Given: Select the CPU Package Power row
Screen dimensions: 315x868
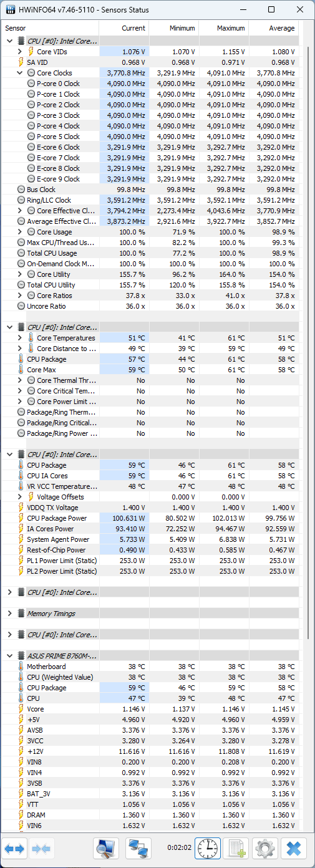Looking at the screenshot, I should click(150, 518).
